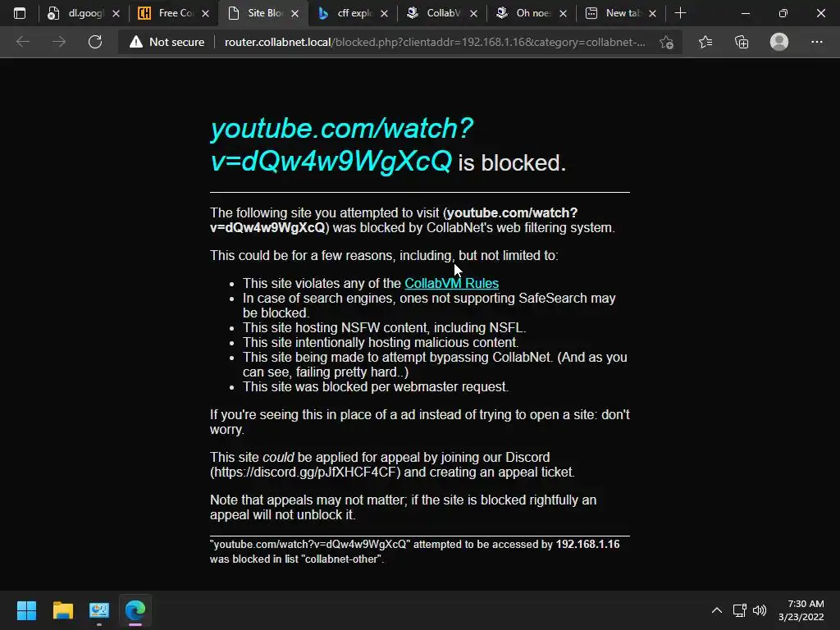Open the clock and date panel

(x=801, y=610)
